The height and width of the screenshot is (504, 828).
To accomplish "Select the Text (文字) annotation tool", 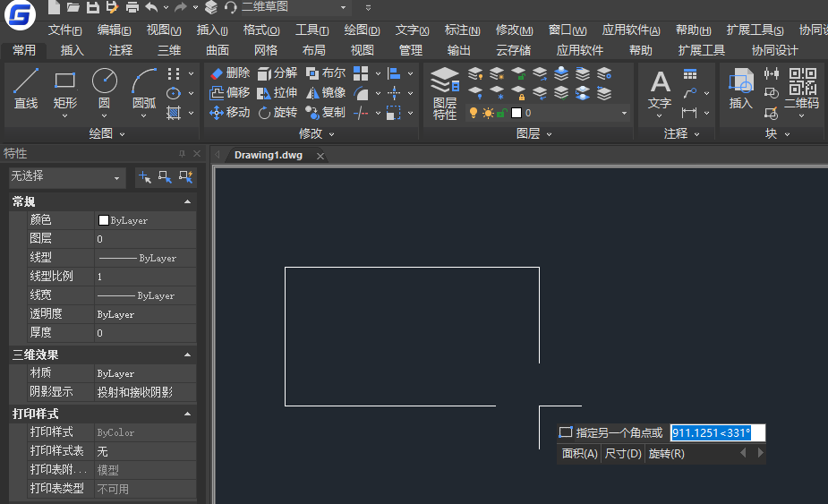I will pyautogui.click(x=660, y=90).
